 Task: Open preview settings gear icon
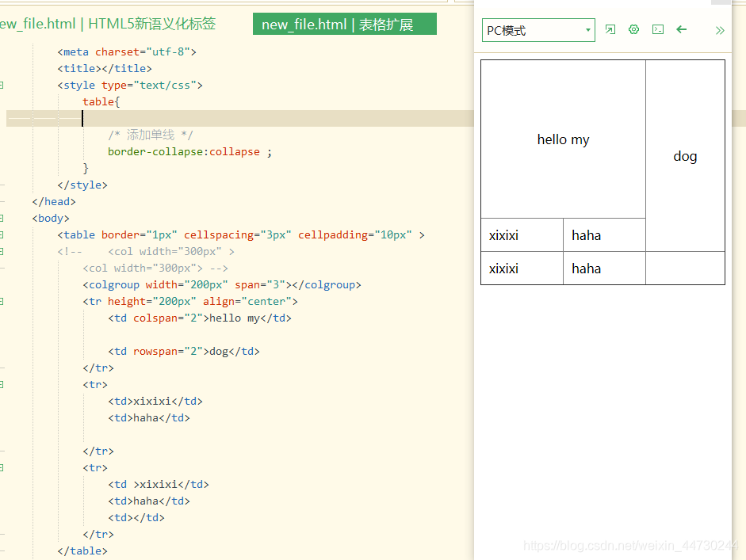click(x=633, y=29)
